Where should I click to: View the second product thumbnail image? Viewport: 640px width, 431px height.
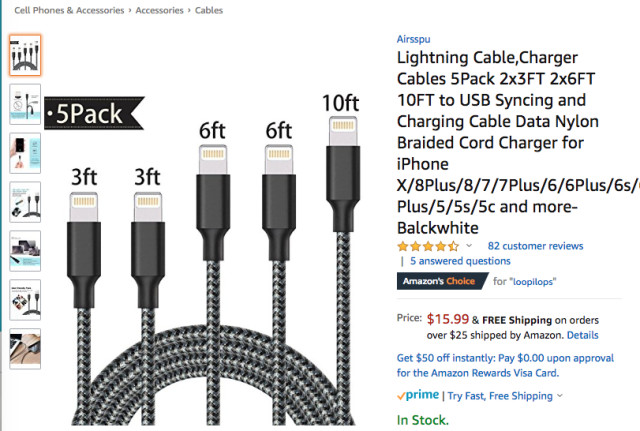[25, 104]
